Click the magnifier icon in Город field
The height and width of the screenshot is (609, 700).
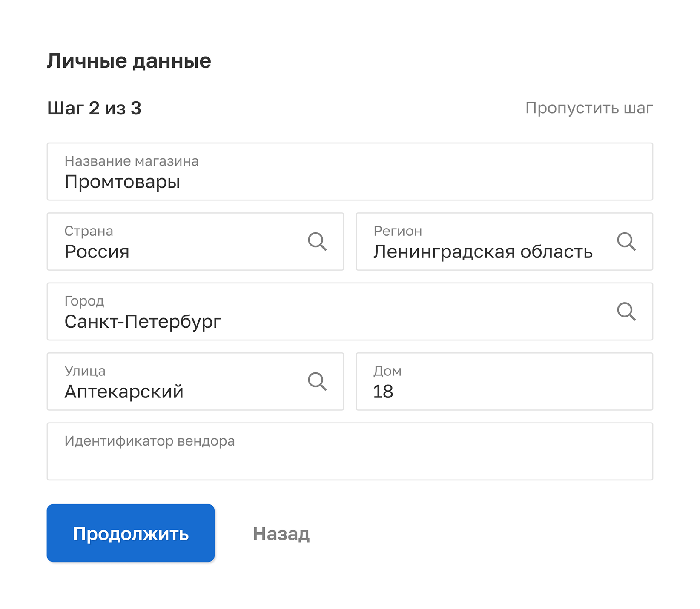coord(626,312)
